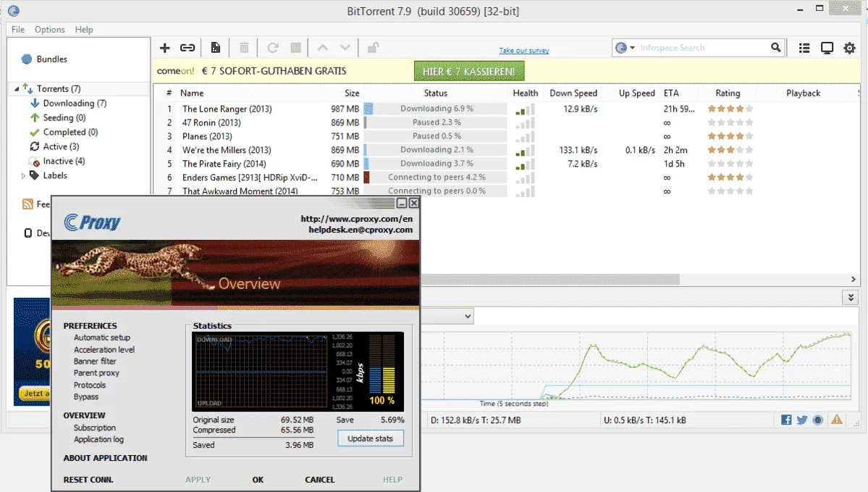Viewport: 868px width, 492px height.
Task: Open the Help menu
Action: 84,30
